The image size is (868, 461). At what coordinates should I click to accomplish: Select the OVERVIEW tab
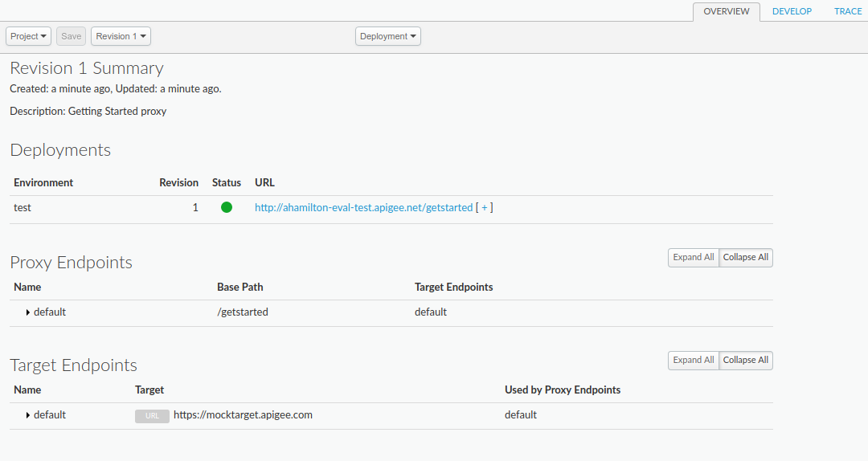[726, 11]
